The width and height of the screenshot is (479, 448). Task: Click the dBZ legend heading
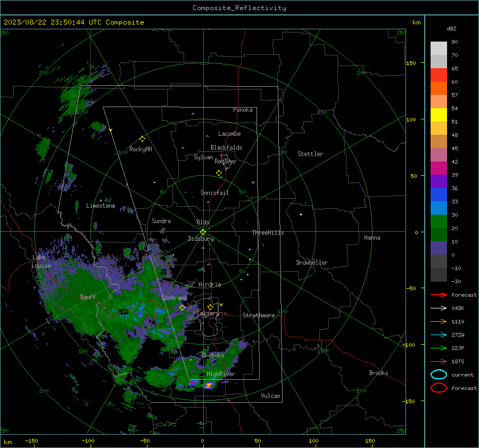point(451,28)
